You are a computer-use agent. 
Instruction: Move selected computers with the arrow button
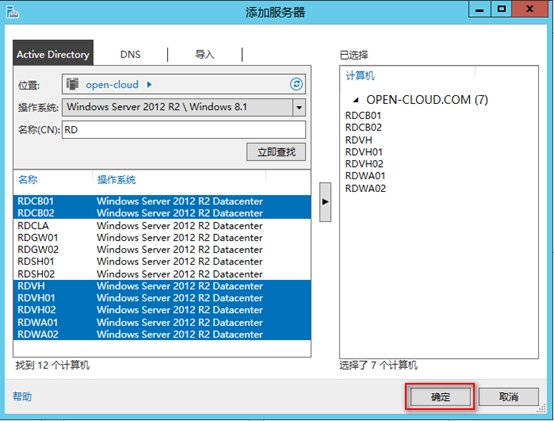[325, 202]
